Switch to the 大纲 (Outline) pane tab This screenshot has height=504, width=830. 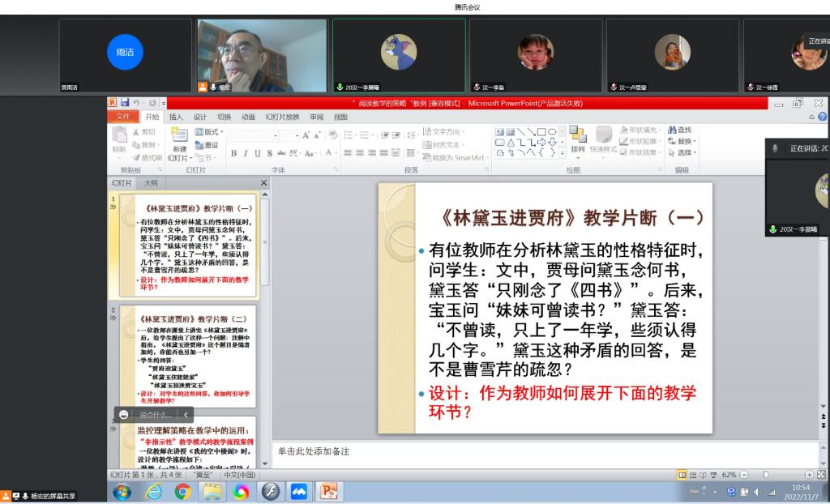151,182
